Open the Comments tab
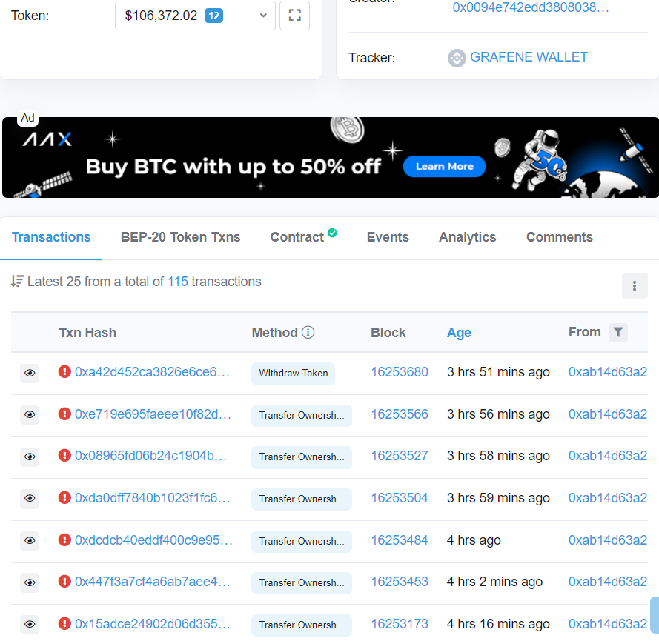This screenshot has width=659, height=644. point(560,237)
